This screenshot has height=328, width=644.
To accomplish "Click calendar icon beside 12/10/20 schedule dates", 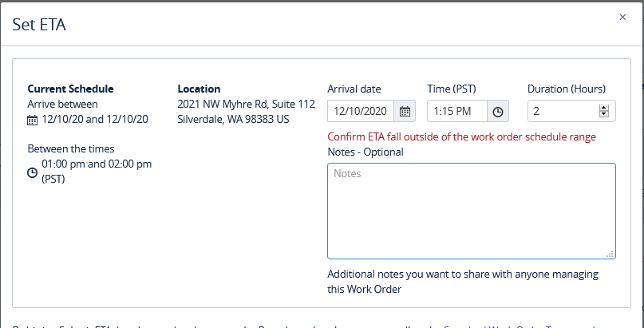I will [32, 121].
